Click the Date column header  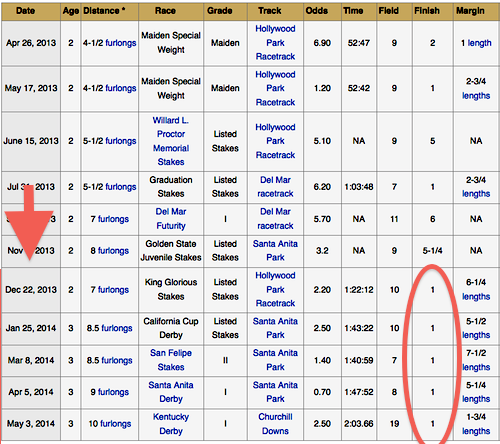click(25, 11)
